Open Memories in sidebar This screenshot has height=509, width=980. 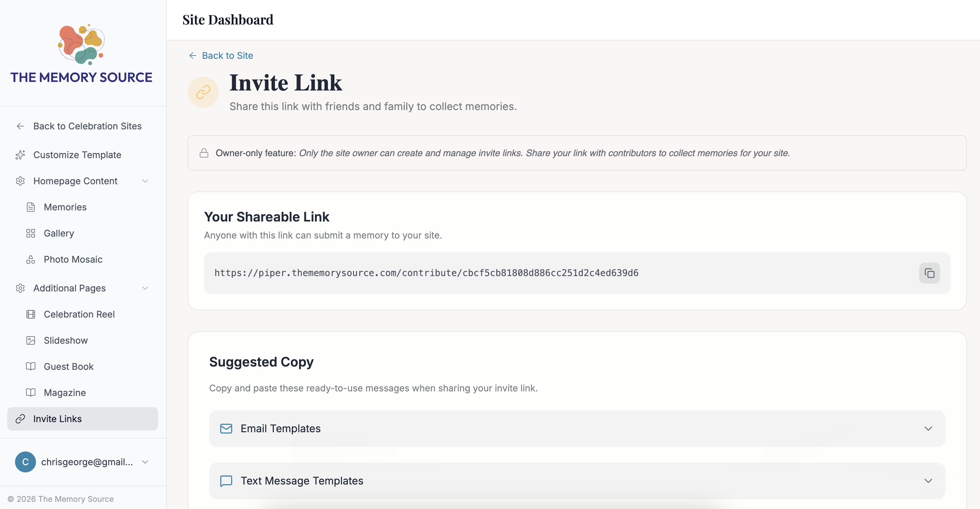(x=65, y=207)
